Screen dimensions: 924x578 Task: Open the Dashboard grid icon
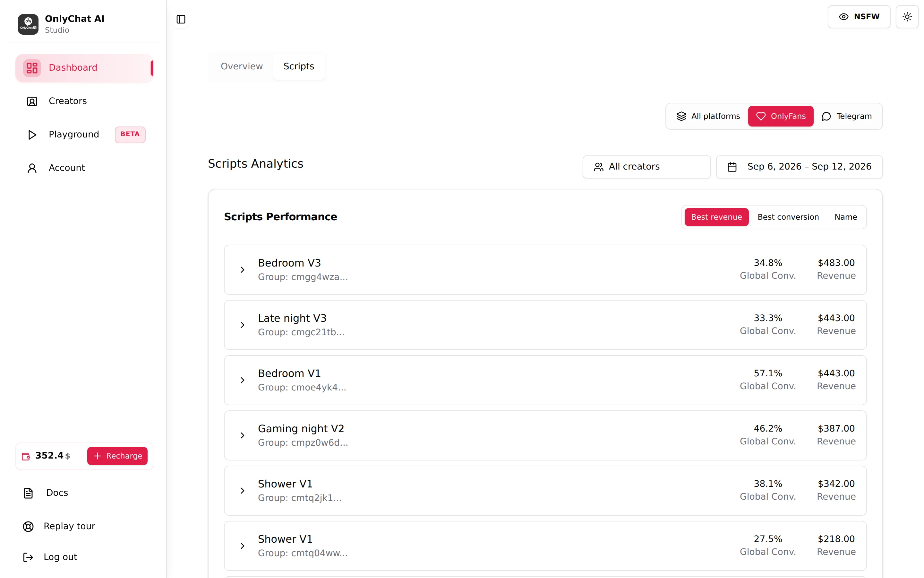pyautogui.click(x=32, y=68)
